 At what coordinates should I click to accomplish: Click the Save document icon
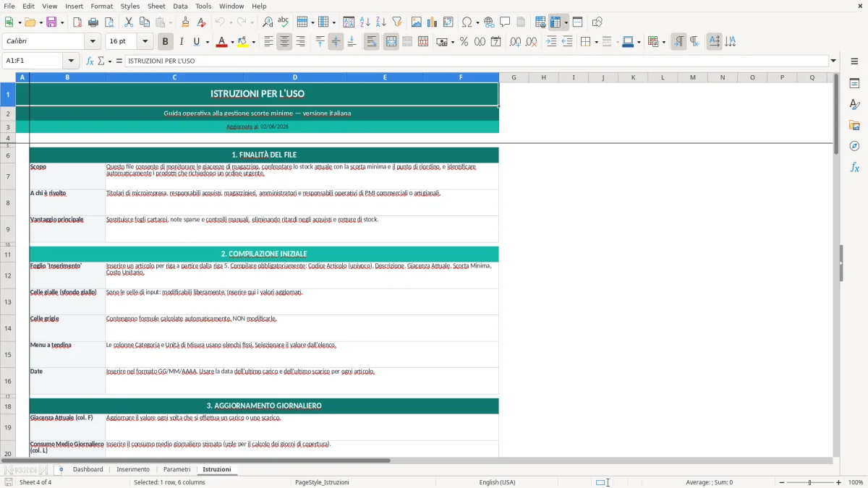tap(51, 22)
